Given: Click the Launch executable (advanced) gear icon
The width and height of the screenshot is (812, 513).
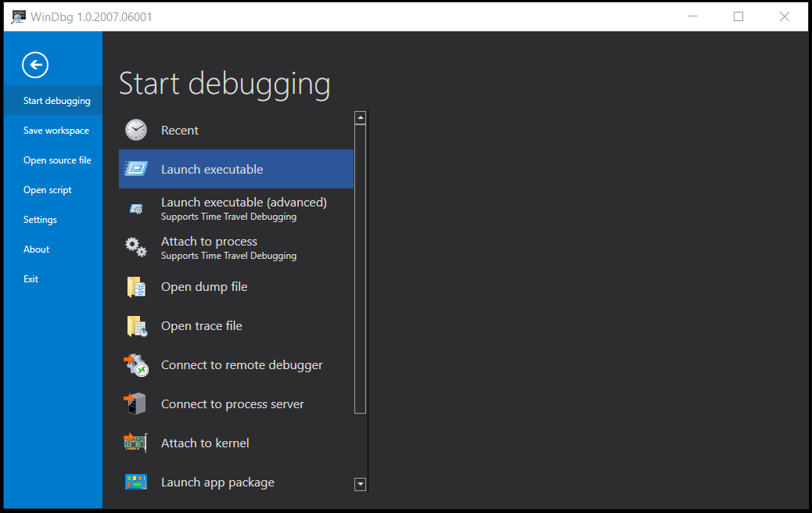Looking at the screenshot, I should (136, 209).
